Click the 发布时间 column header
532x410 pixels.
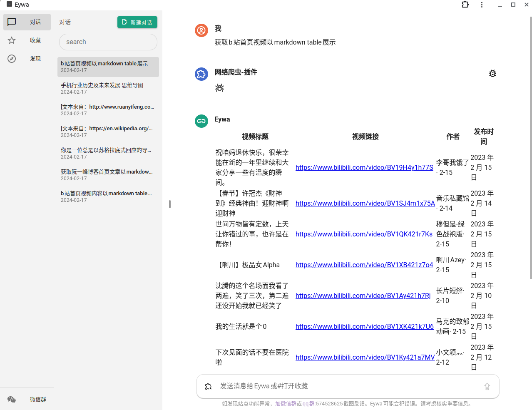point(484,137)
